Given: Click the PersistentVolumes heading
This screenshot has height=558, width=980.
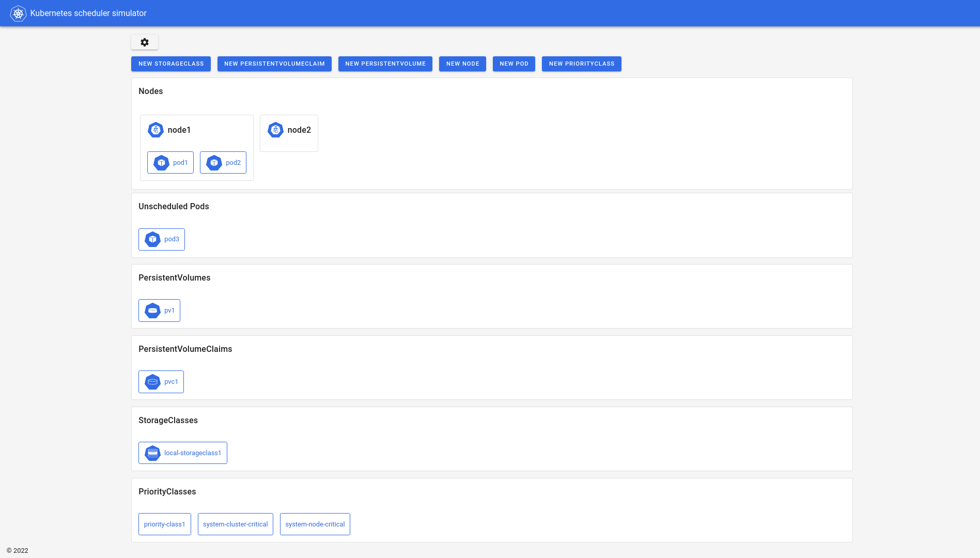Looking at the screenshot, I should 175,277.
